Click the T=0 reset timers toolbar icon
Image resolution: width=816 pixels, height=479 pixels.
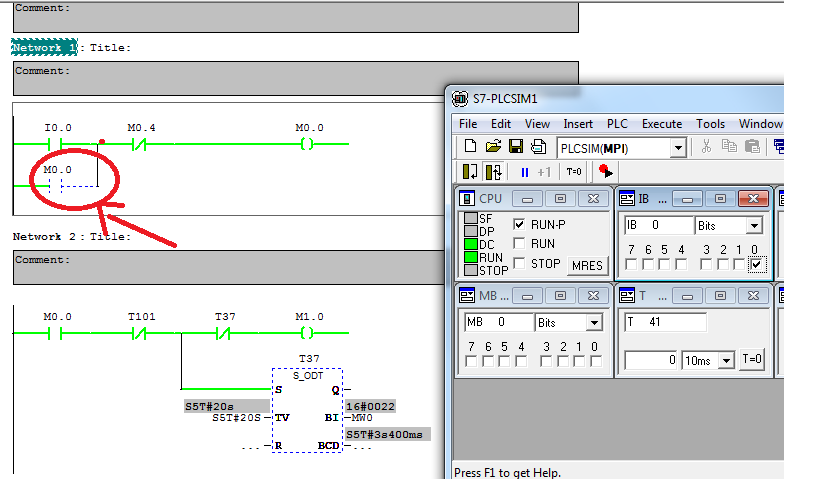pyautogui.click(x=574, y=172)
